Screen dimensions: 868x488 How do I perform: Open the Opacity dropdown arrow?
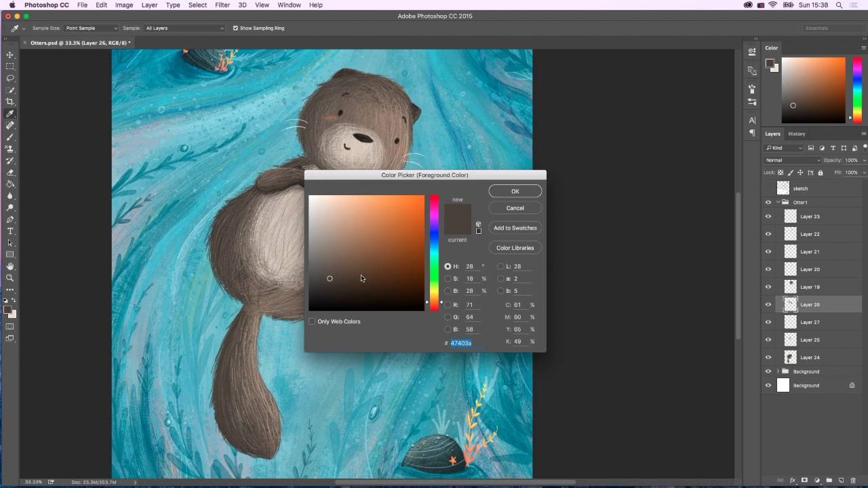(x=863, y=160)
